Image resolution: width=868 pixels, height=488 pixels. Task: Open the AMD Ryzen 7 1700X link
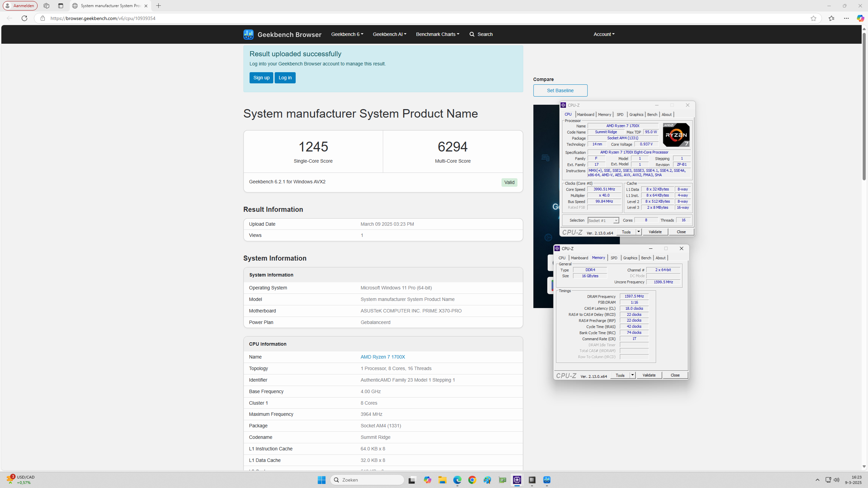tap(383, 357)
